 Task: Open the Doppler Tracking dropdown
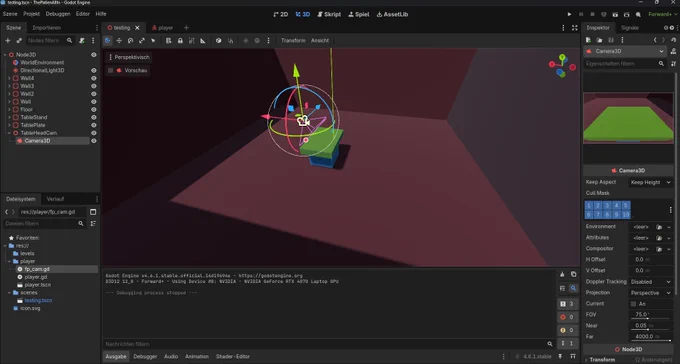pos(651,282)
